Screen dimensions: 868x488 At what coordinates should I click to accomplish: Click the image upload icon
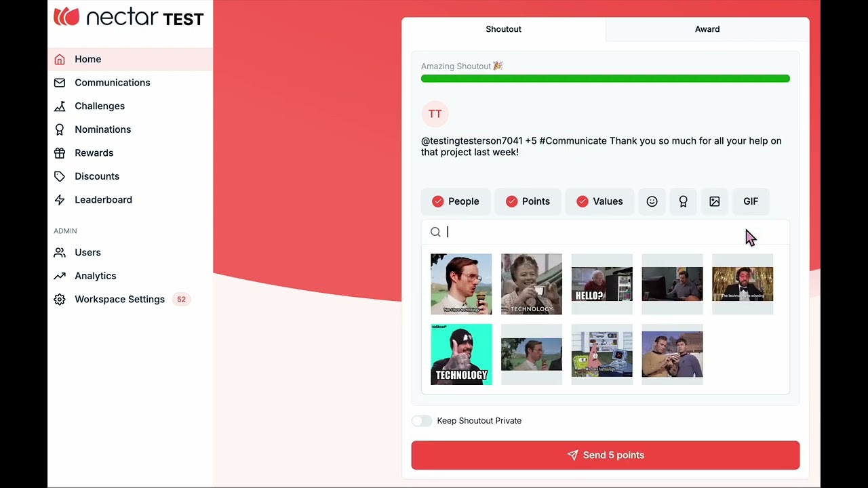pos(714,201)
